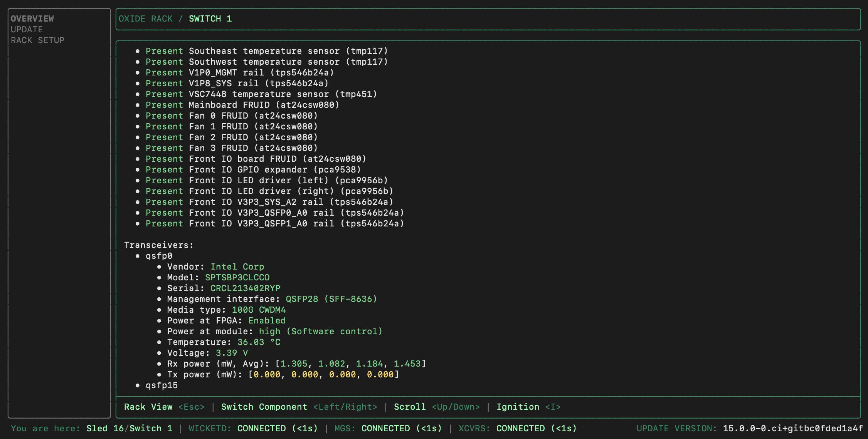The image size is (868, 439).
Task: Click the update version string
Action: [x=792, y=428]
